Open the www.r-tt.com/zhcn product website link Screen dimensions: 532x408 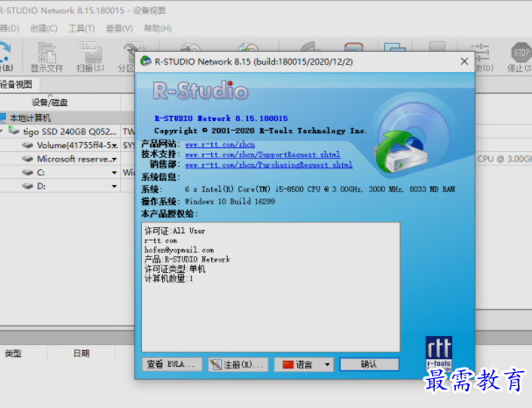220,145
